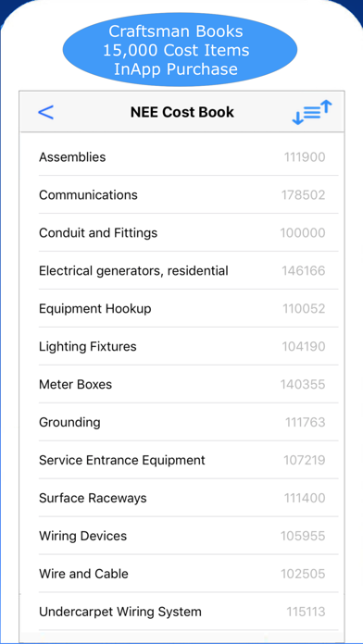Tap code 111900 next to Assemblies
Viewport: 363px width, 644px height.
tap(305, 157)
